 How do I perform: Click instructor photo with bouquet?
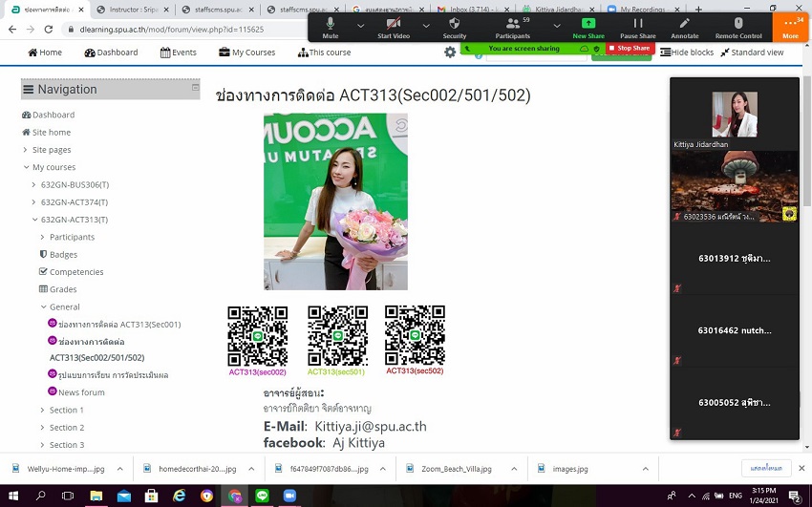[x=335, y=201]
